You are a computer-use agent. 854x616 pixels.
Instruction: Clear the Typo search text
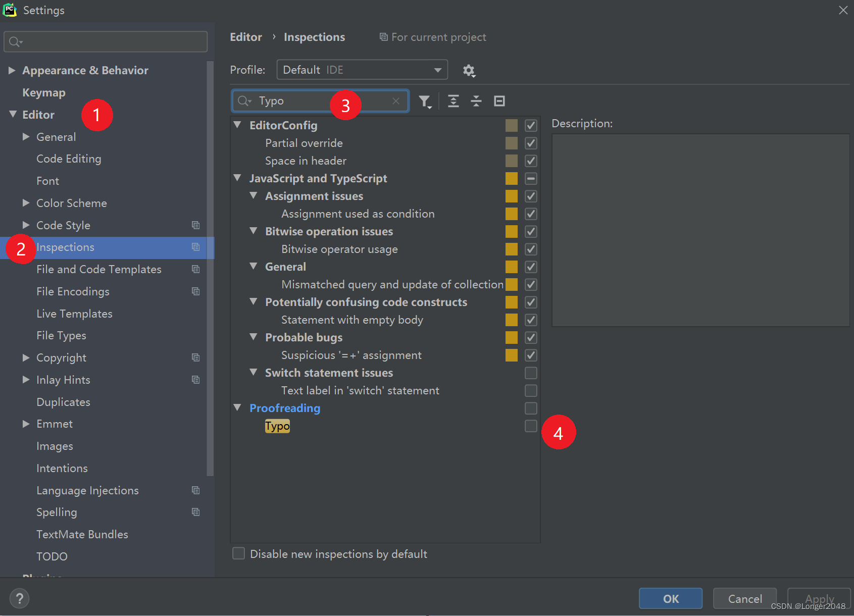pyautogui.click(x=396, y=101)
